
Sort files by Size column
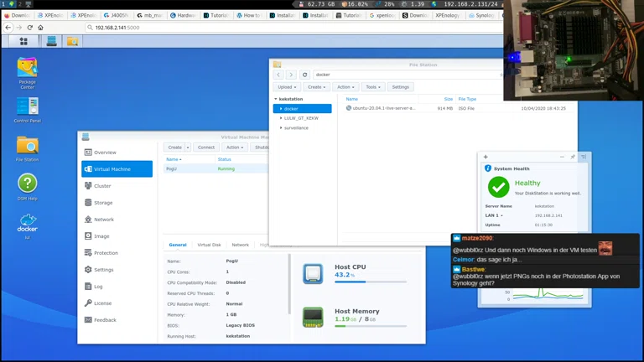point(448,99)
